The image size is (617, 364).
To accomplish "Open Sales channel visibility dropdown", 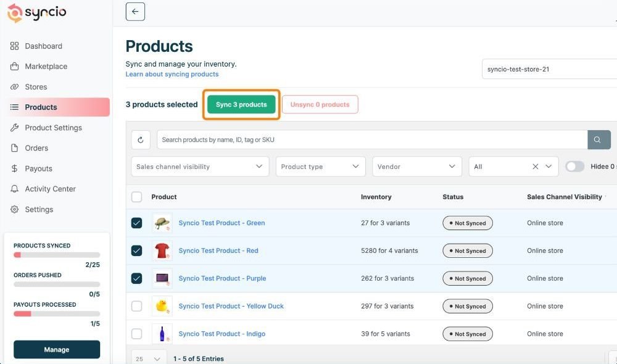I will pyautogui.click(x=200, y=167).
